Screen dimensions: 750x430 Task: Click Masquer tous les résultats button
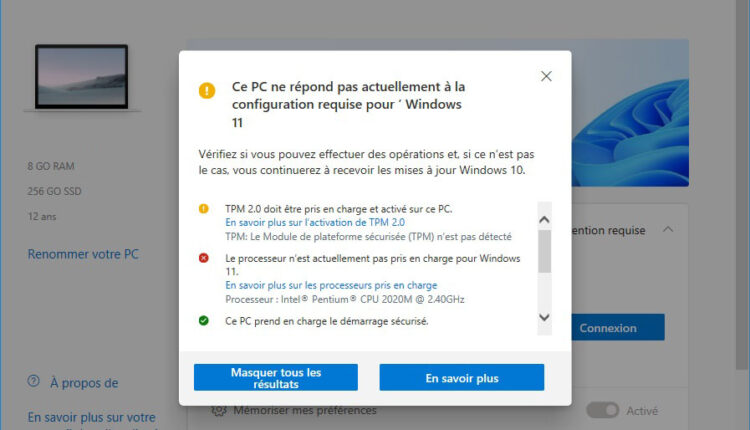275,378
